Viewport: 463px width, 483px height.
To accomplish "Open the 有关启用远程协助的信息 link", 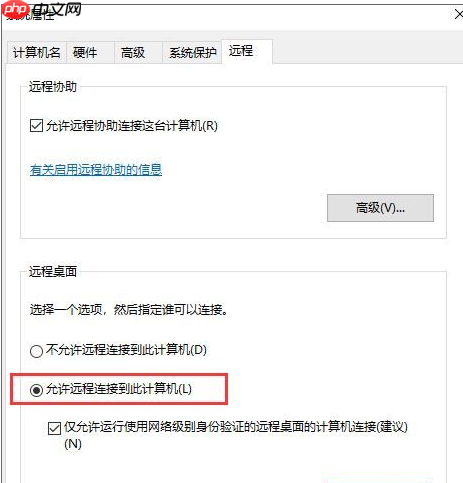I will 96,170.
